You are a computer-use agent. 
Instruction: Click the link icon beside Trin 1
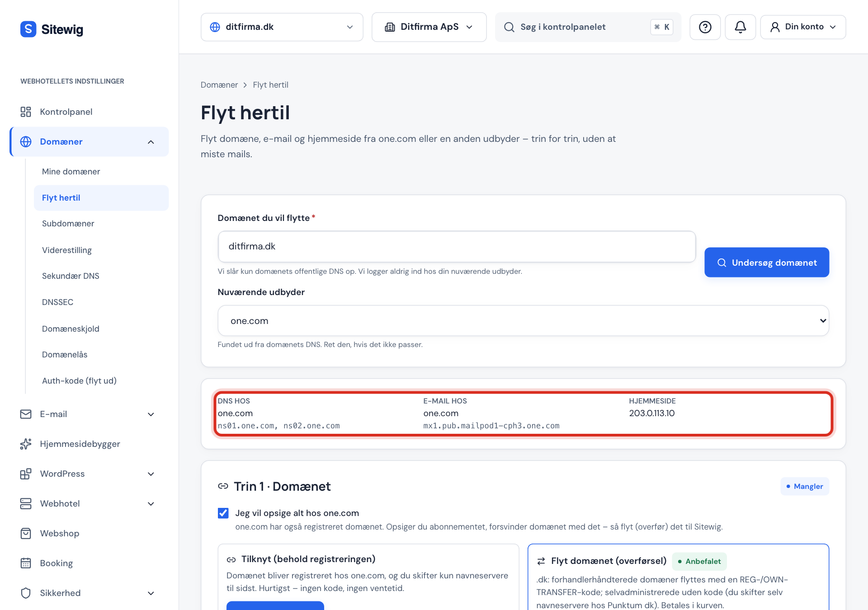[223, 486]
